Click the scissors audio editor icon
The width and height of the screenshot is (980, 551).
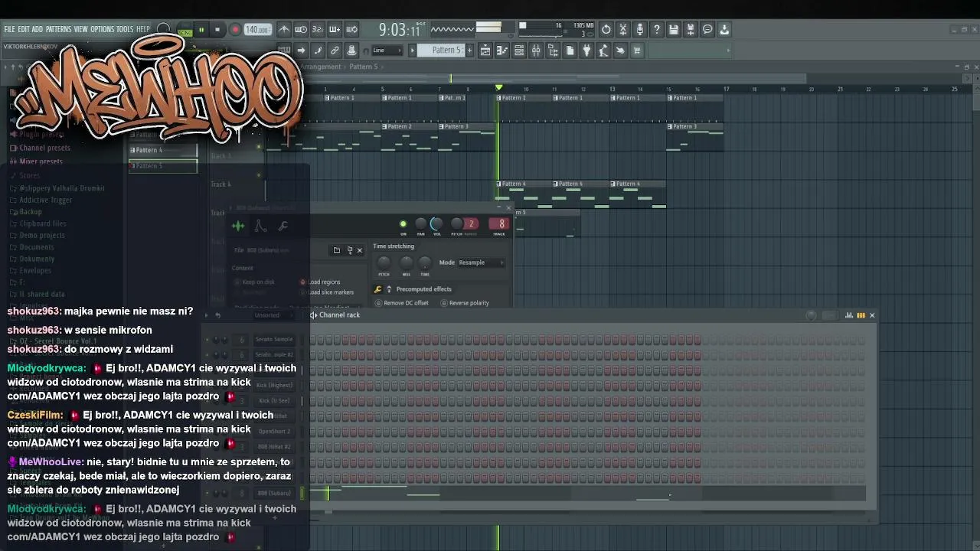tap(623, 30)
